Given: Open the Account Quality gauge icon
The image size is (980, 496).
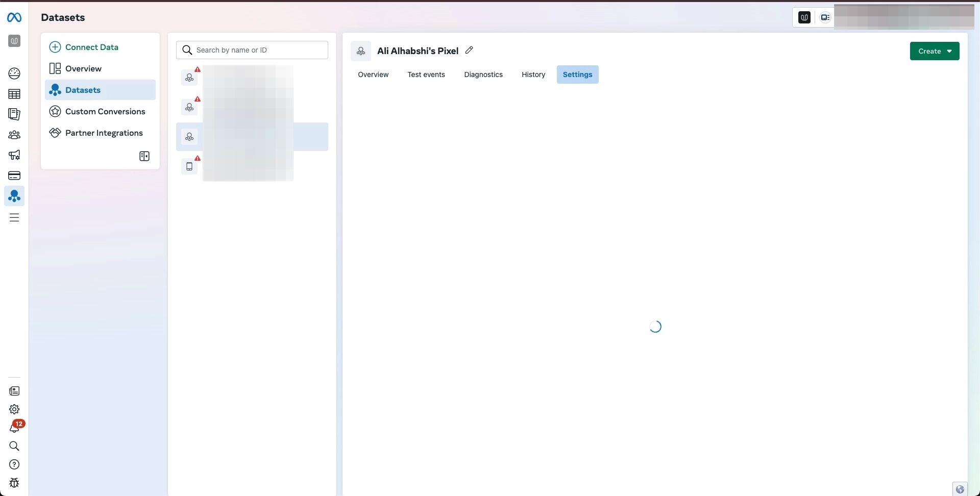Looking at the screenshot, I should (14, 73).
